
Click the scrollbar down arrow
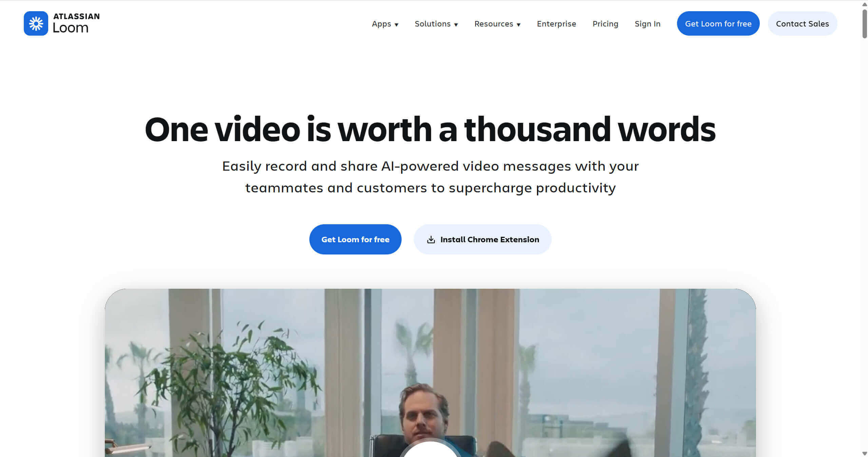[x=864, y=453]
